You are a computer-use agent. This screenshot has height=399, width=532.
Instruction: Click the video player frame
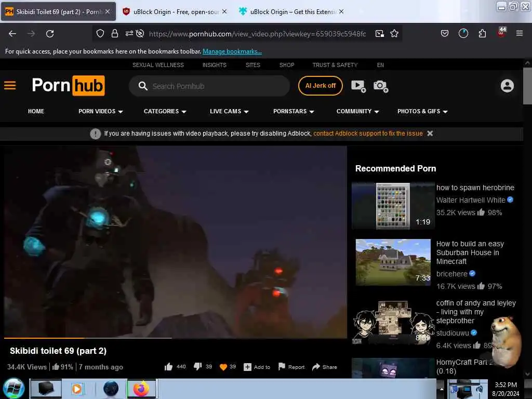[176, 242]
